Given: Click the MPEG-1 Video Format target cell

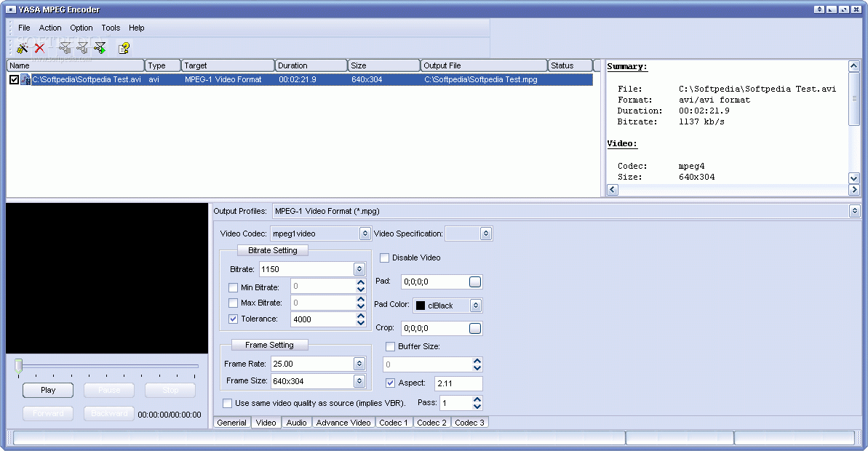Looking at the screenshot, I should [x=223, y=80].
